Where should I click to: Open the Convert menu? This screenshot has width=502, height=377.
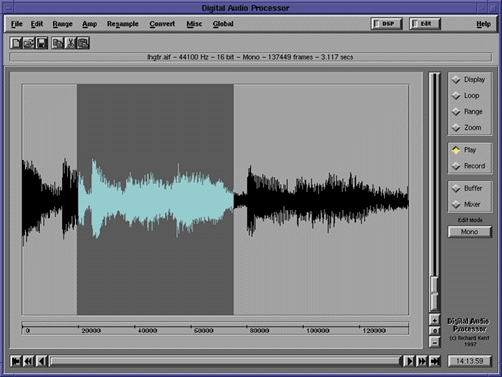[x=162, y=24]
